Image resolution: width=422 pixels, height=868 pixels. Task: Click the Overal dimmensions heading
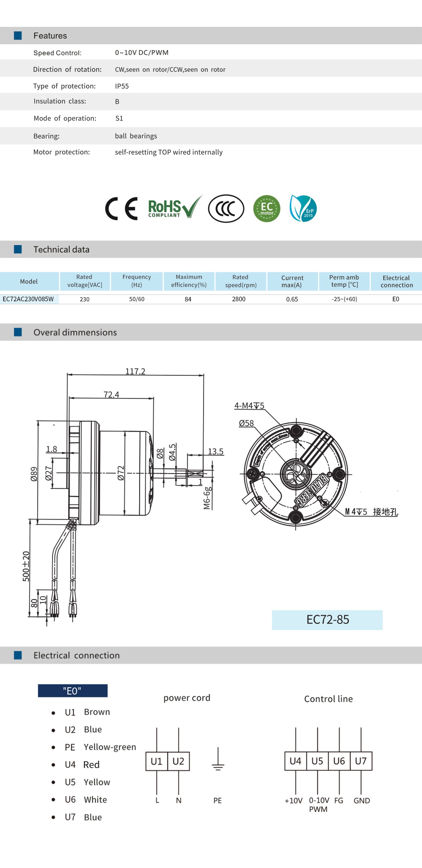pyautogui.click(x=75, y=332)
